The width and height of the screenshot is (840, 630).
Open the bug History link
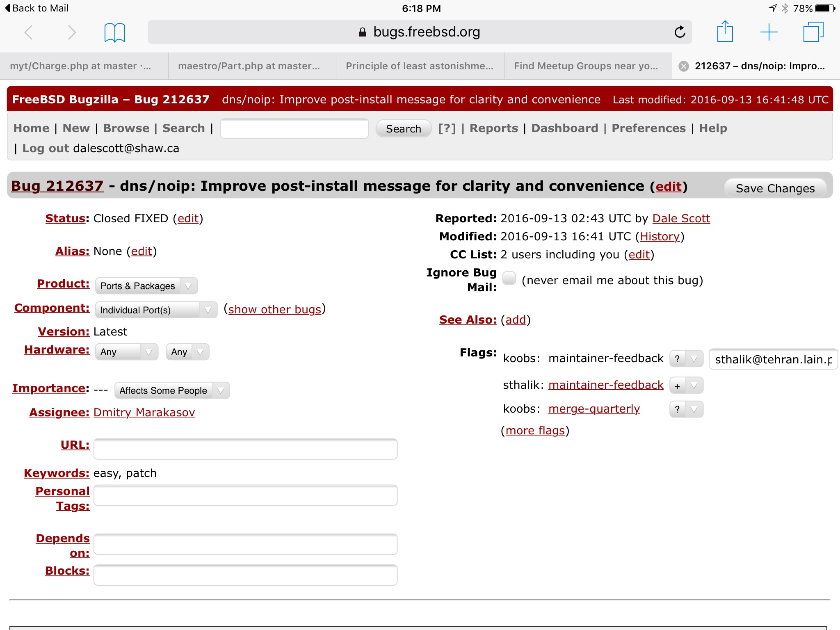click(x=660, y=236)
